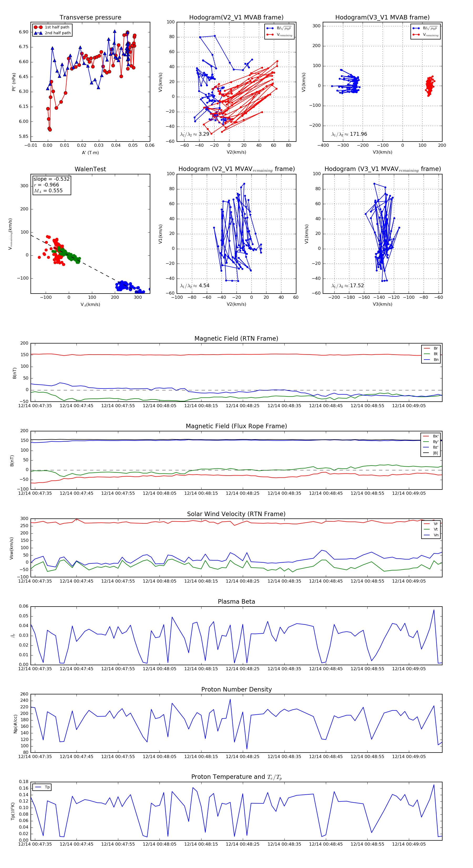The width and height of the screenshot is (473, 868).
Task: Click 'Hodogram (V2_V1 MVAV remaining frame)' title
Action: tap(236, 169)
